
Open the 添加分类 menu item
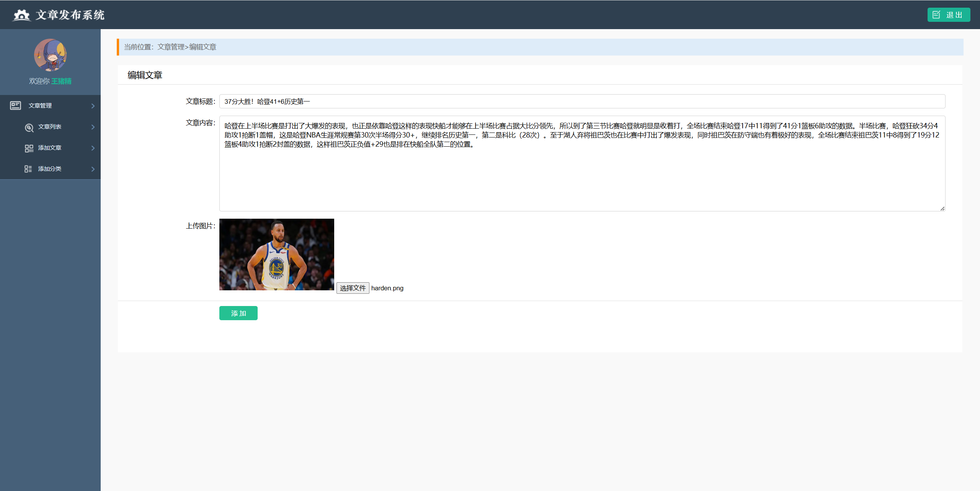[50, 169]
